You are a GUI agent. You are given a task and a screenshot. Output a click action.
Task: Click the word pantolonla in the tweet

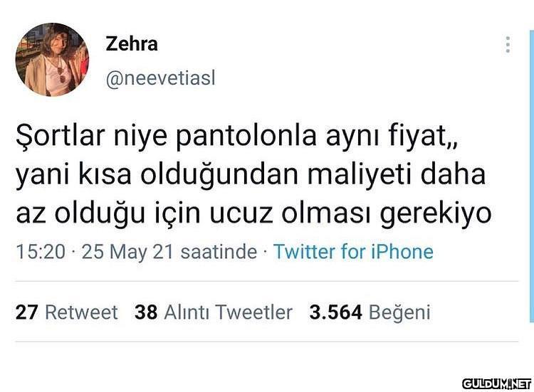coord(246,136)
